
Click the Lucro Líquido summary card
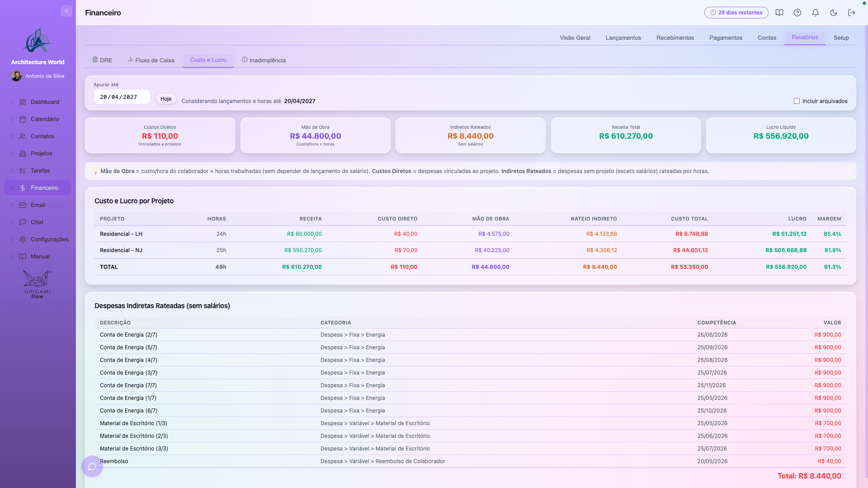click(781, 136)
